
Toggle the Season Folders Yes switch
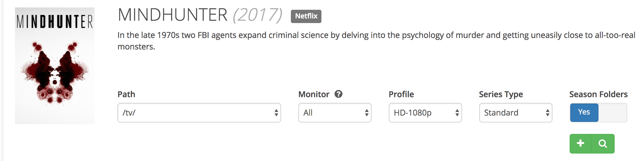click(x=584, y=112)
